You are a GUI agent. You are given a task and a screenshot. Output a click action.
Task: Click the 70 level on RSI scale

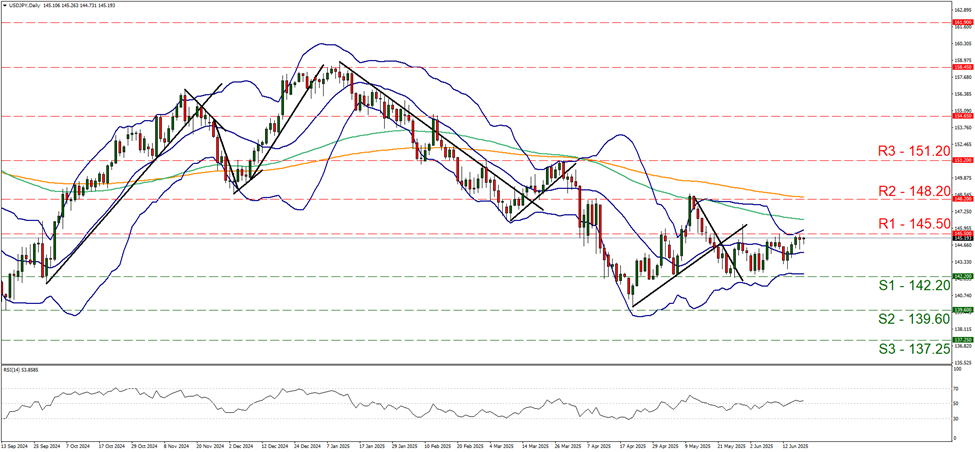point(956,389)
